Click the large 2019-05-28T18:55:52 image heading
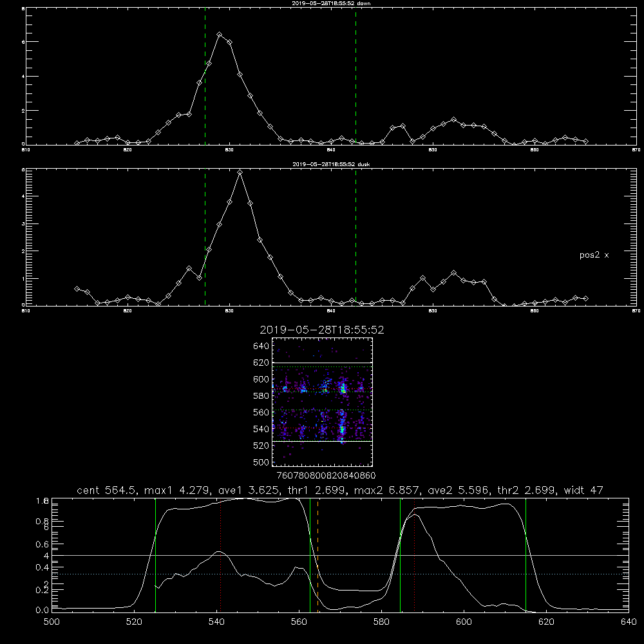The image size is (644, 644). coord(322,330)
